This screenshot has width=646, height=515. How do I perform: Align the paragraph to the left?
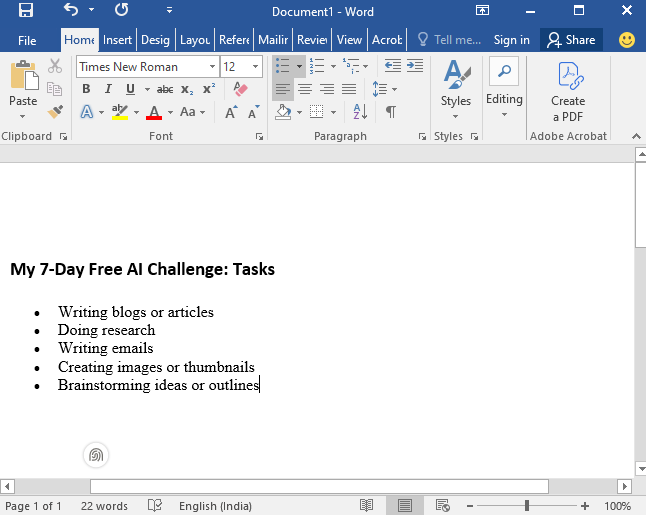point(283,89)
